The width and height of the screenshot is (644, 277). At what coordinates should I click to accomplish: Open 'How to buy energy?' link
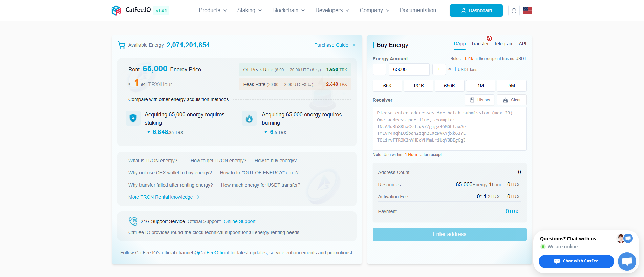276,161
